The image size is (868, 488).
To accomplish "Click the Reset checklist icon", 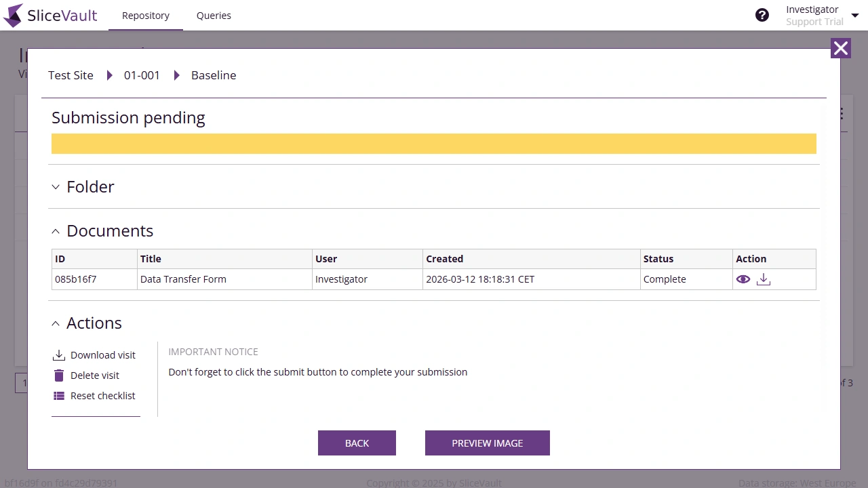I will pyautogui.click(x=59, y=395).
